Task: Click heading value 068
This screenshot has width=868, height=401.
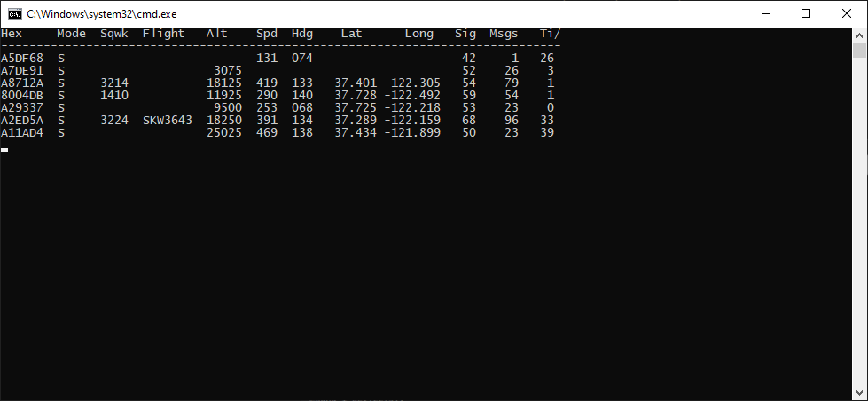Action: (302, 107)
